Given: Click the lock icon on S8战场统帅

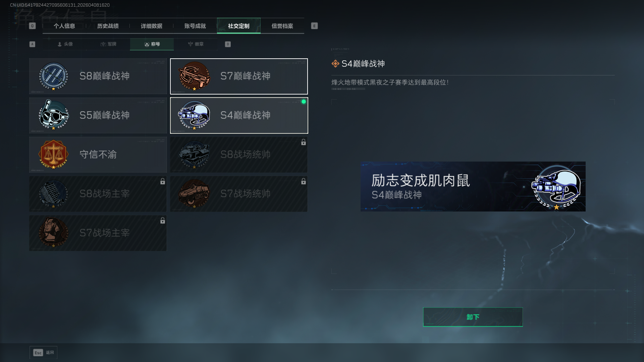Looking at the screenshot, I should tap(303, 142).
